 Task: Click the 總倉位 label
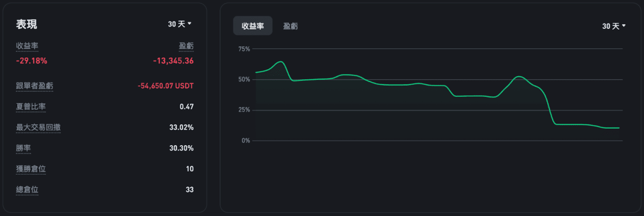(x=27, y=189)
